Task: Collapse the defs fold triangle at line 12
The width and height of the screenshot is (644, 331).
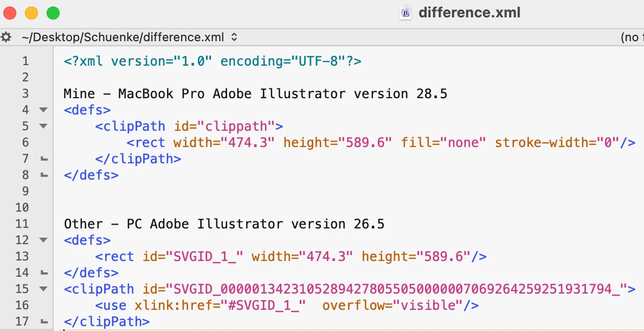Action: (x=43, y=240)
